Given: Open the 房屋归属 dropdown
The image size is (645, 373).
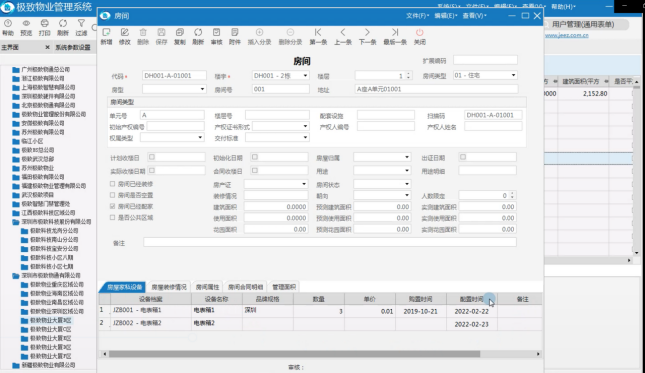Looking at the screenshot, I should (407, 157).
